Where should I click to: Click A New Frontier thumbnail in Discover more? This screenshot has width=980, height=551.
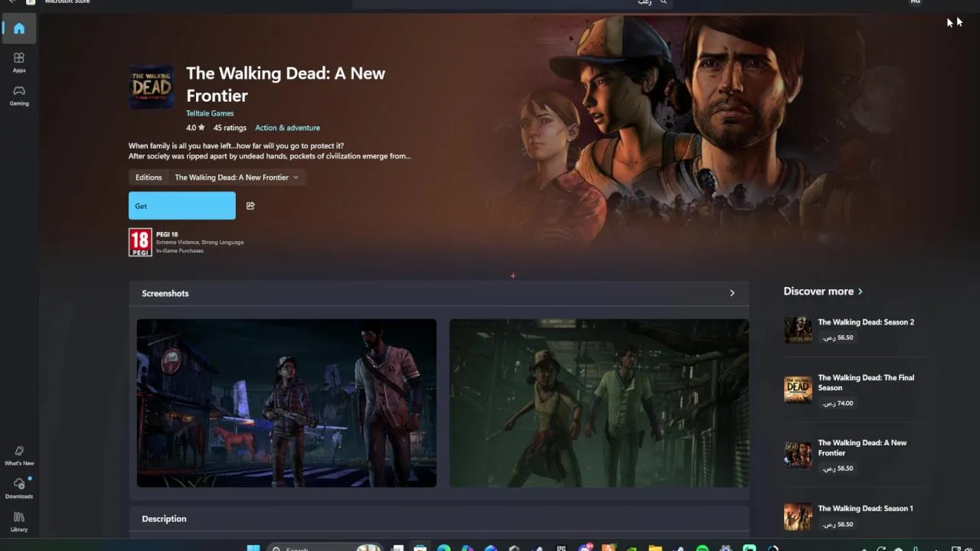pos(798,455)
